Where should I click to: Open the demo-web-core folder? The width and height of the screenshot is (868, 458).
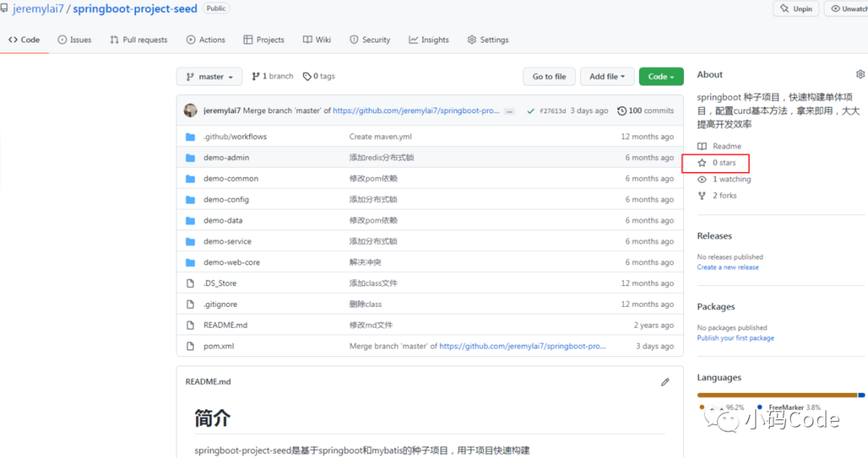(x=231, y=263)
